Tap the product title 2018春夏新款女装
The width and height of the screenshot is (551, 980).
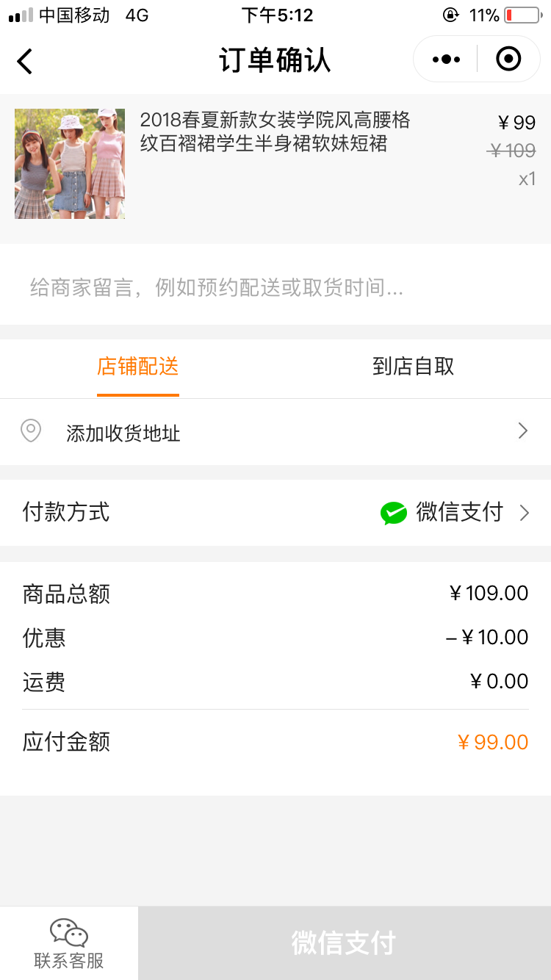tap(275, 131)
